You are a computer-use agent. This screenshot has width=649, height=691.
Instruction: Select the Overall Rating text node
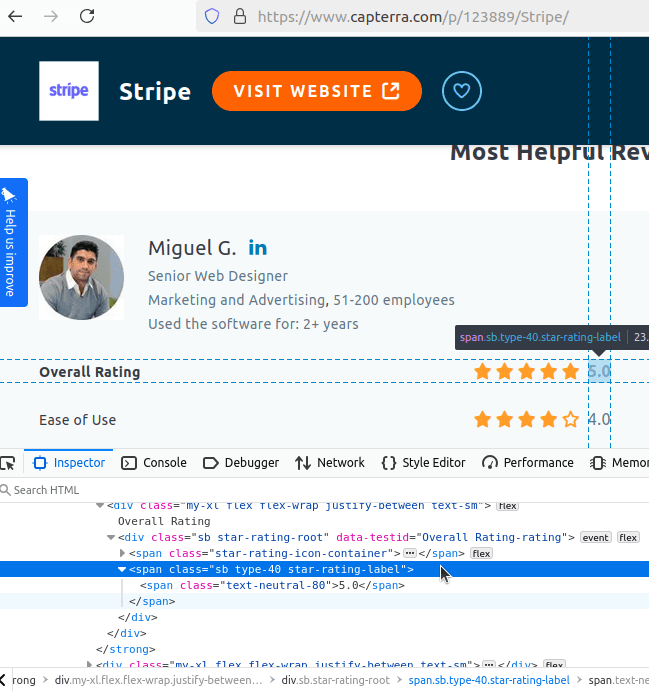coord(164,521)
